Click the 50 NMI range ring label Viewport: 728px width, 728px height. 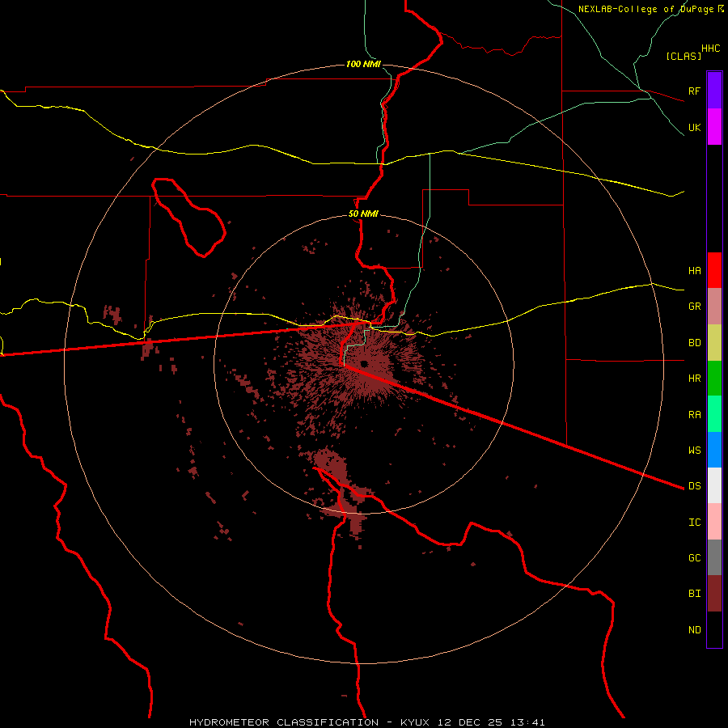click(363, 214)
